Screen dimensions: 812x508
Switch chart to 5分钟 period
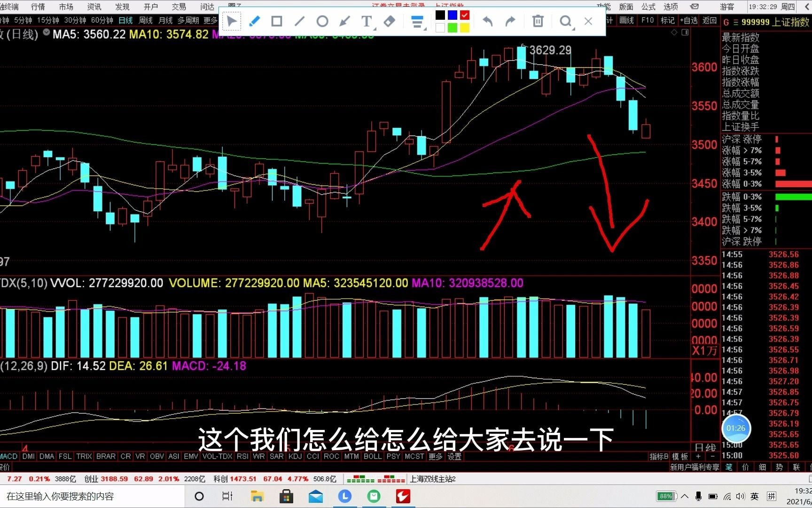pyautogui.click(x=23, y=20)
